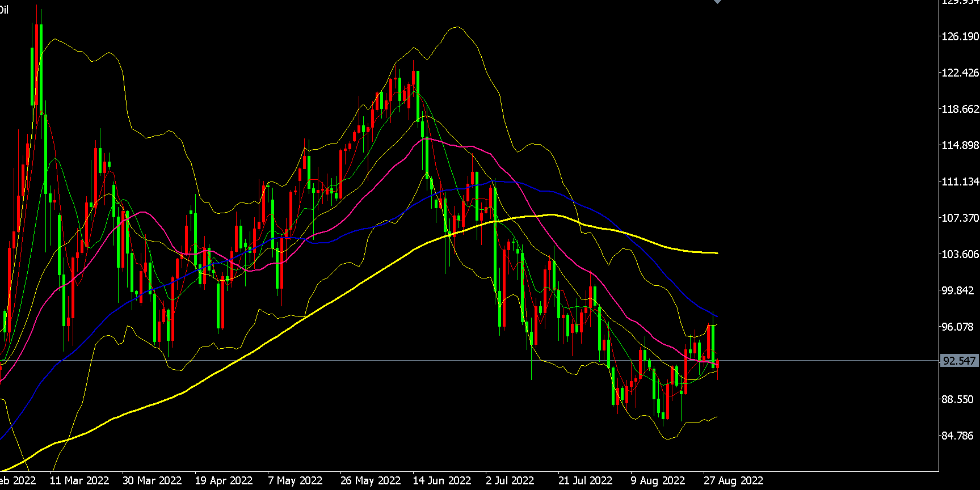Click the 122.426 price scale label
Viewport: 980px width, 490px height.
(x=960, y=73)
